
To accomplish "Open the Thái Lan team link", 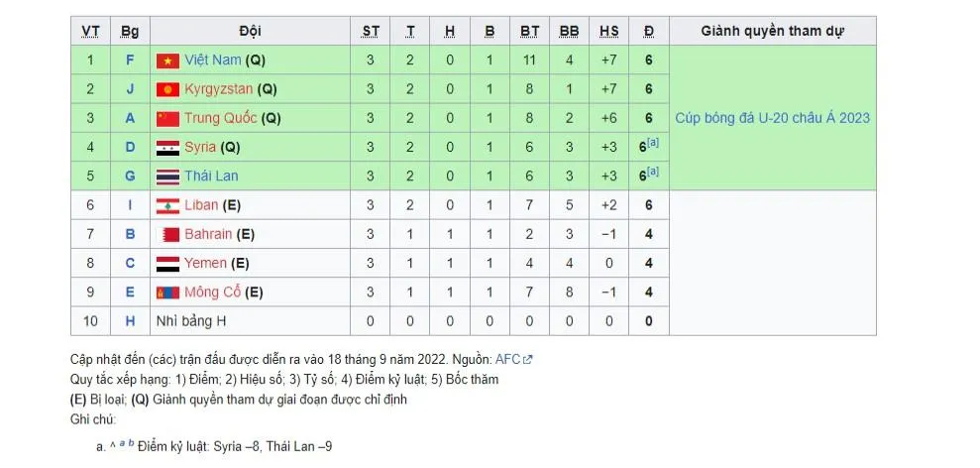I will (211, 176).
